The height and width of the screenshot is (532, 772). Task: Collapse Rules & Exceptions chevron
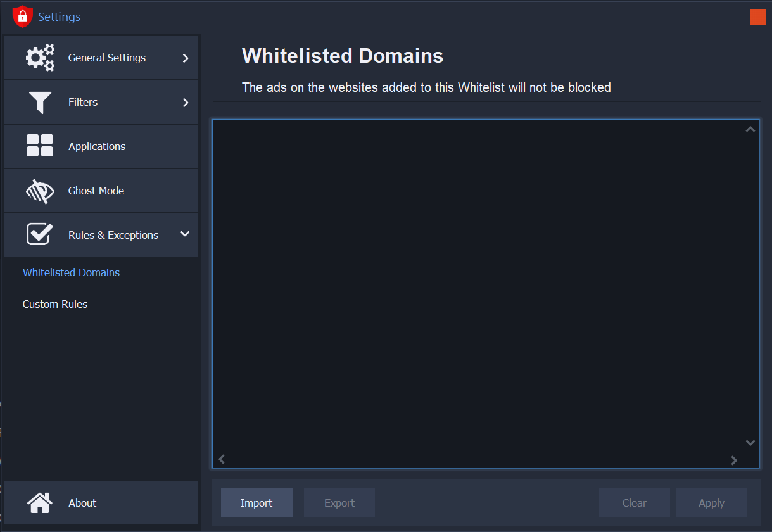[x=185, y=234]
